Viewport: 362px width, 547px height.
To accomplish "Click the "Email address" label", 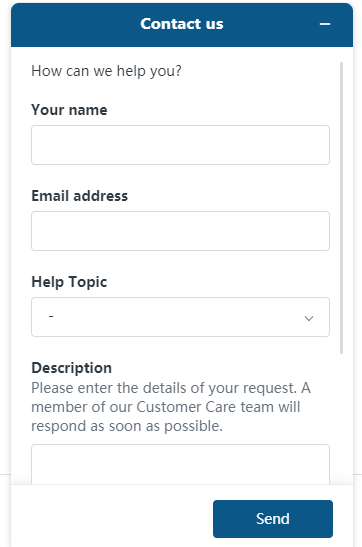I will coord(80,196).
